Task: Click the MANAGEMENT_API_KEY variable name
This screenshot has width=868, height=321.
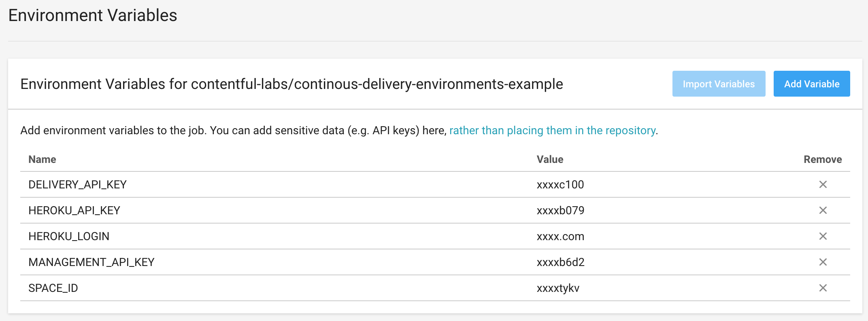Action: point(91,262)
